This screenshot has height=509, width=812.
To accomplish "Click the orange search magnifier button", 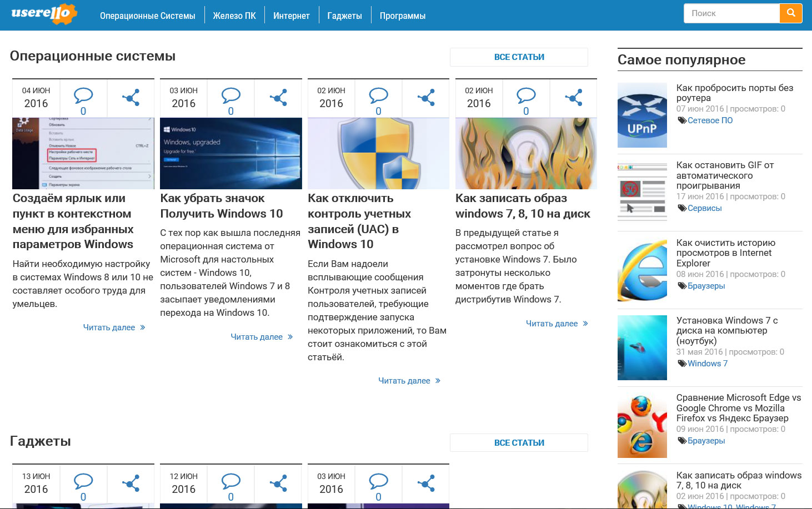I will click(791, 13).
